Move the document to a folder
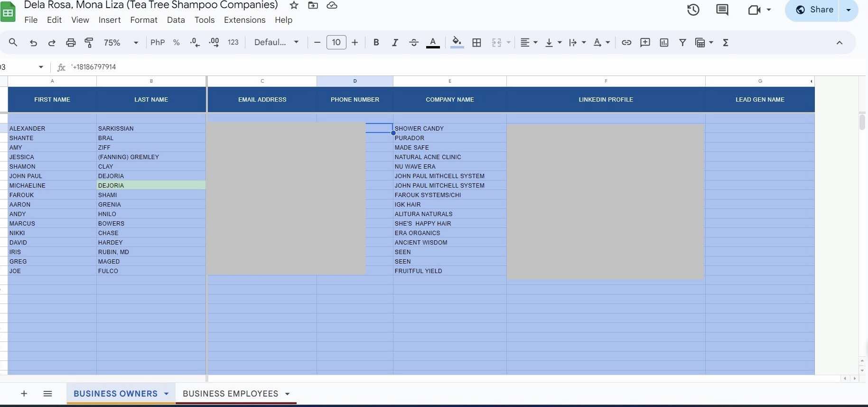This screenshot has width=868, height=407. click(x=313, y=5)
